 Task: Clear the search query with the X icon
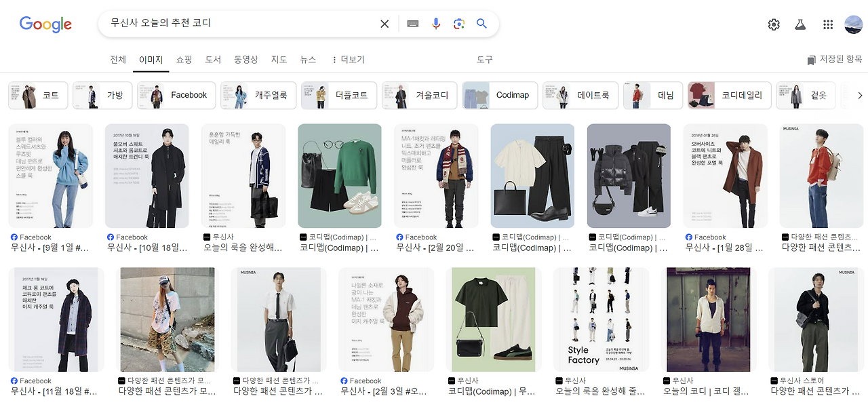click(384, 23)
